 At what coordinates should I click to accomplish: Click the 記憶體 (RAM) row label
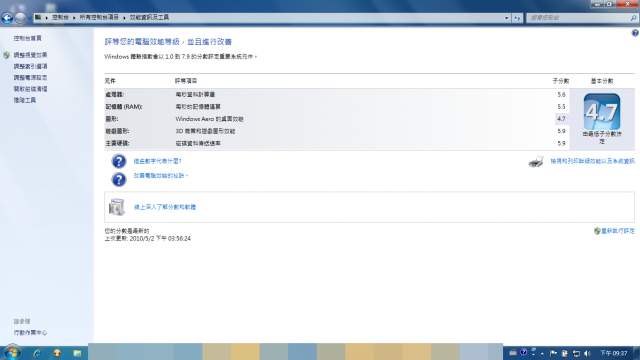click(124, 107)
